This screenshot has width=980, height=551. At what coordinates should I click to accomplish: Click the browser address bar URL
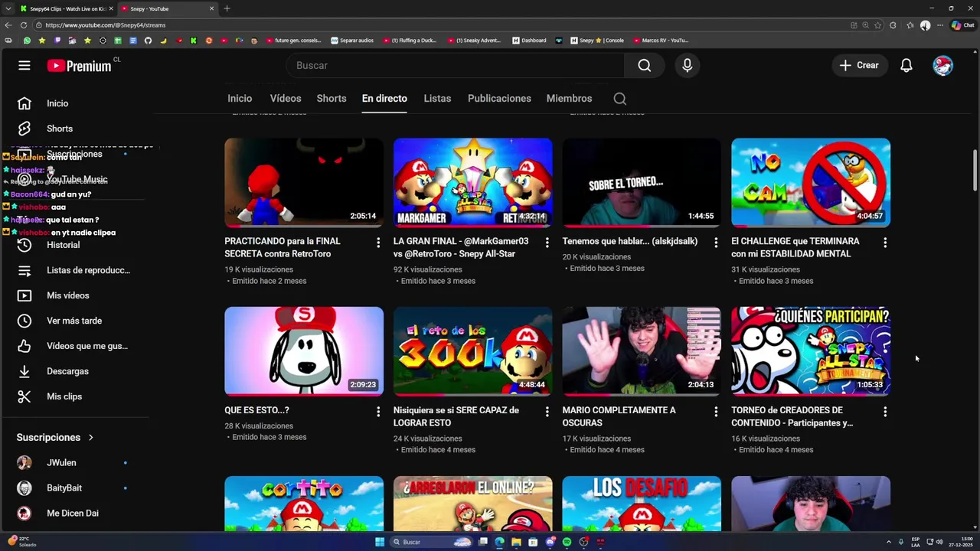pyautogui.click(x=105, y=25)
